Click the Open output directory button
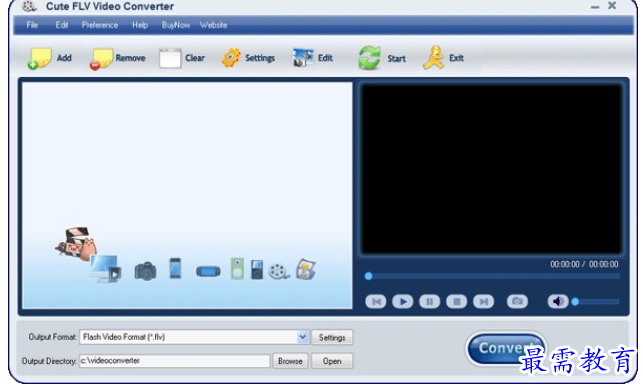Viewport: 643px width, 392px height. click(332, 361)
